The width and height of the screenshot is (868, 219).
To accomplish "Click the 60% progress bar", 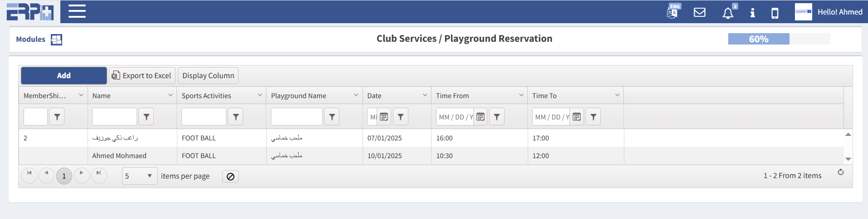I will pos(779,39).
